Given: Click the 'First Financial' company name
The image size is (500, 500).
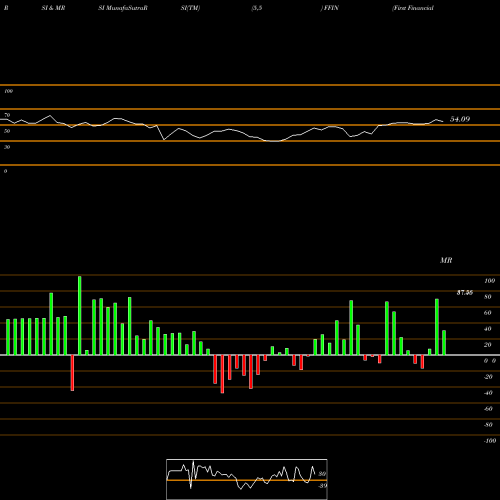Looking at the screenshot, I should point(413,8).
